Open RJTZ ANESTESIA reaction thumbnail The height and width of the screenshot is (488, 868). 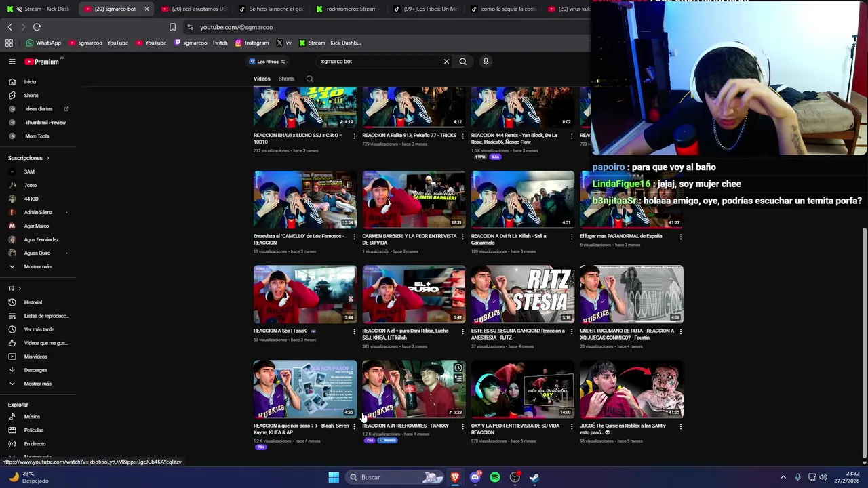pyautogui.click(x=522, y=294)
